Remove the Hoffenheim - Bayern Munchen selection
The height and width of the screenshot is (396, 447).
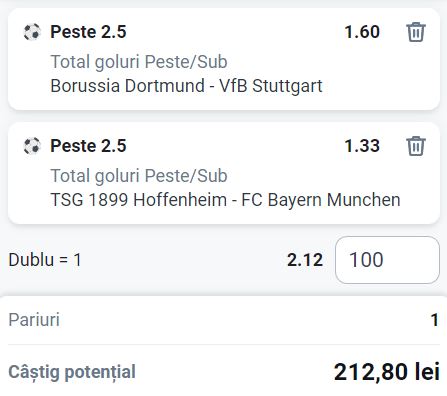point(416,146)
